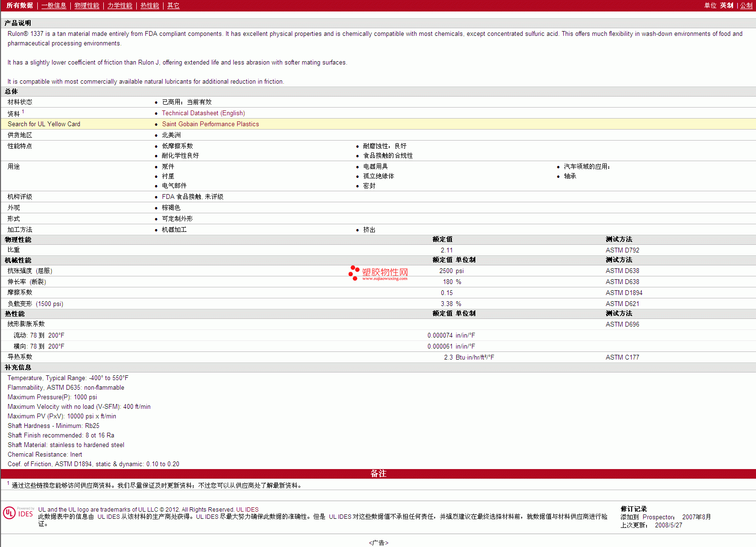Select the 所有数据 tab in the top bar
The height and width of the screenshot is (547, 756).
coord(20,6)
